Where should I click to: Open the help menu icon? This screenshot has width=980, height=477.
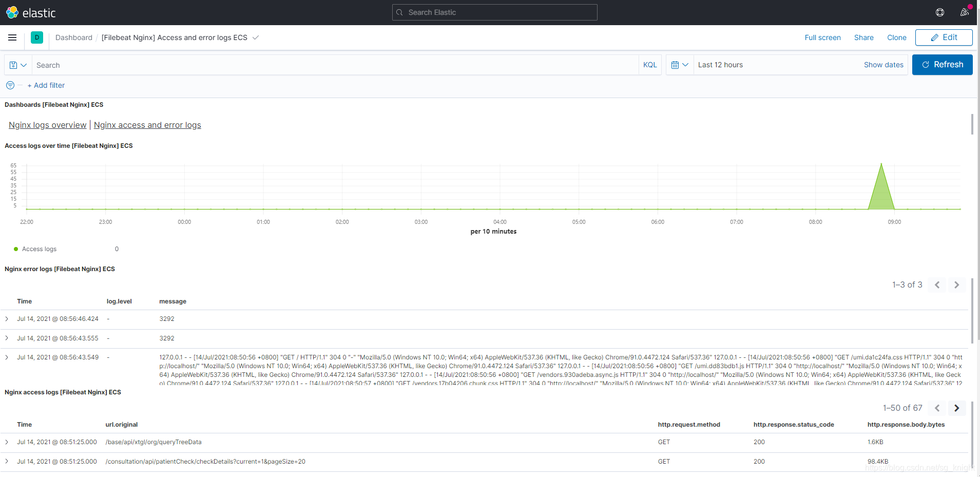940,12
